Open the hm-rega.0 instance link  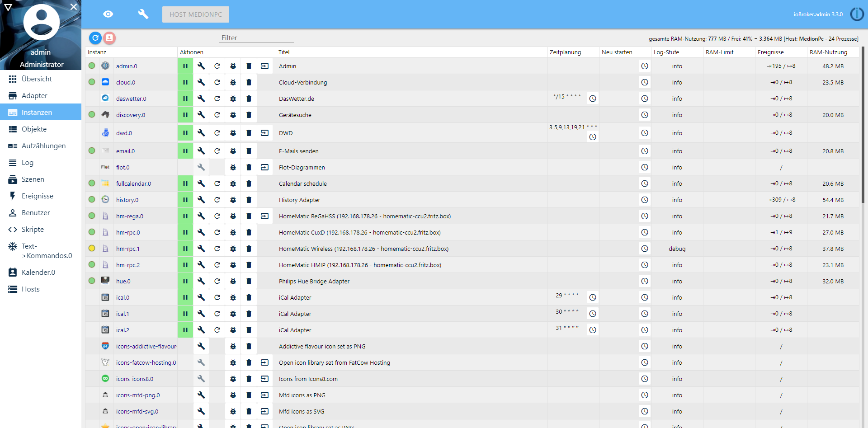point(130,216)
